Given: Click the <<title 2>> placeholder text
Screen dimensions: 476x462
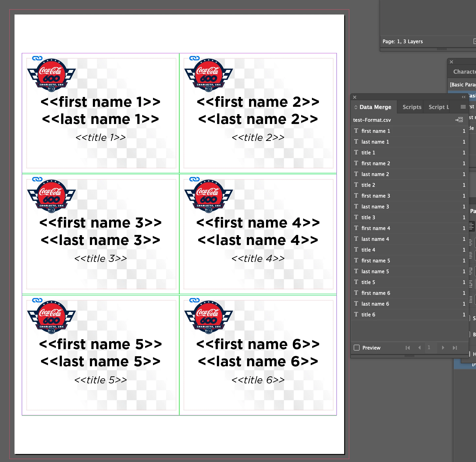Looking at the screenshot, I should click(258, 137).
